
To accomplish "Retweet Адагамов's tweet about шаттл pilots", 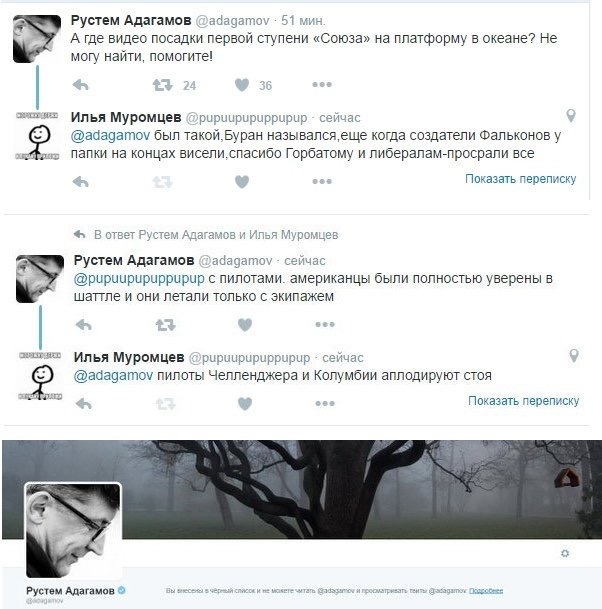I will [165, 324].
